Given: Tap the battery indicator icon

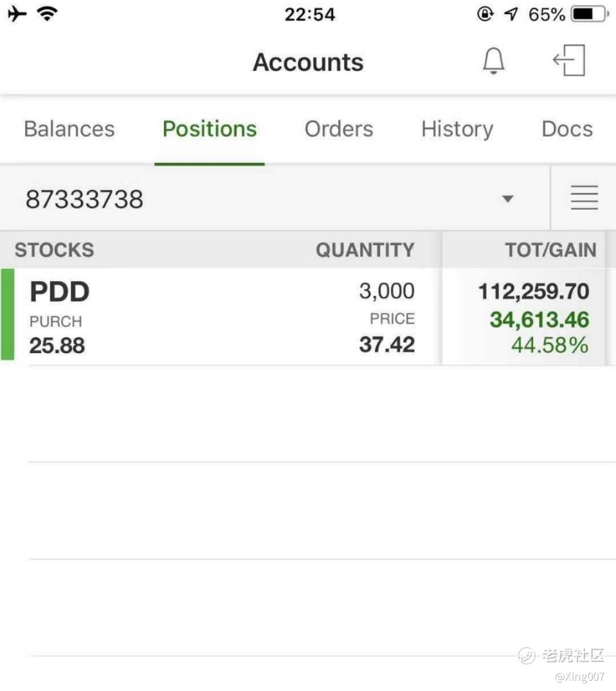Looking at the screenshot, I should coord(590,14).
